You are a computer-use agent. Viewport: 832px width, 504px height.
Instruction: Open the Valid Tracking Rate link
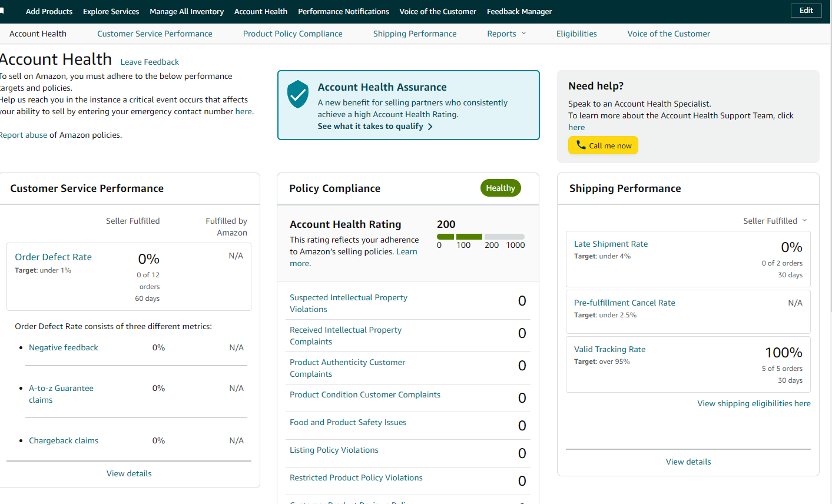(x=610, y=349)
